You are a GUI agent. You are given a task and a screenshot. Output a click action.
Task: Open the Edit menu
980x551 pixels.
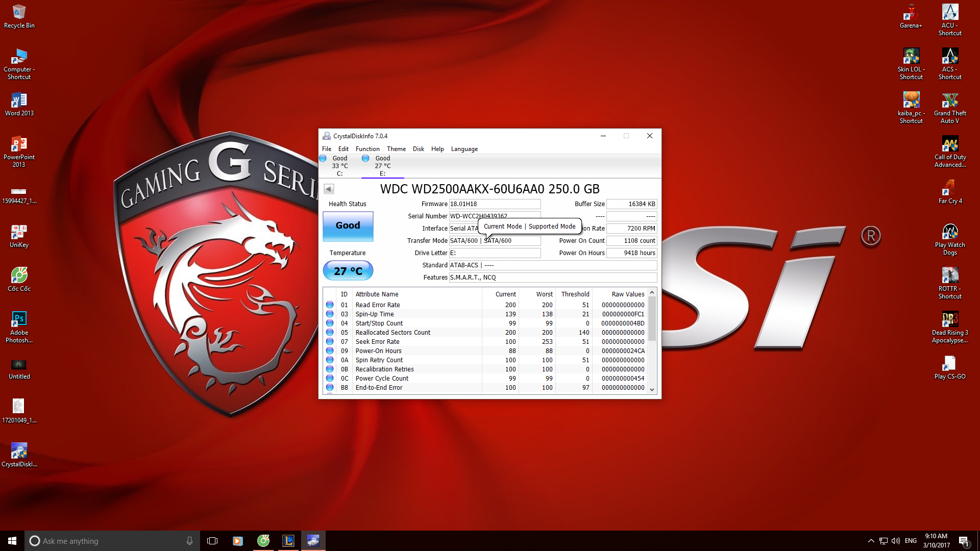343,149
